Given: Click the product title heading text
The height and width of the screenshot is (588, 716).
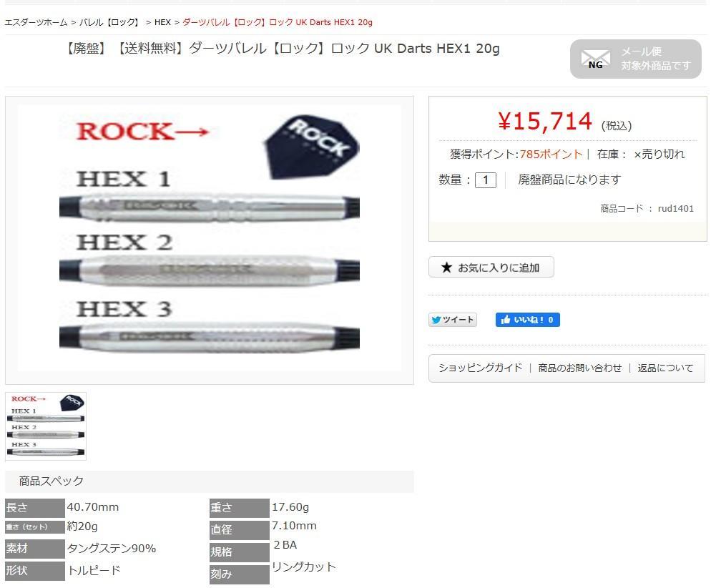Looking at the screenshot, I should pyautogui.click(x=283, y=49).
